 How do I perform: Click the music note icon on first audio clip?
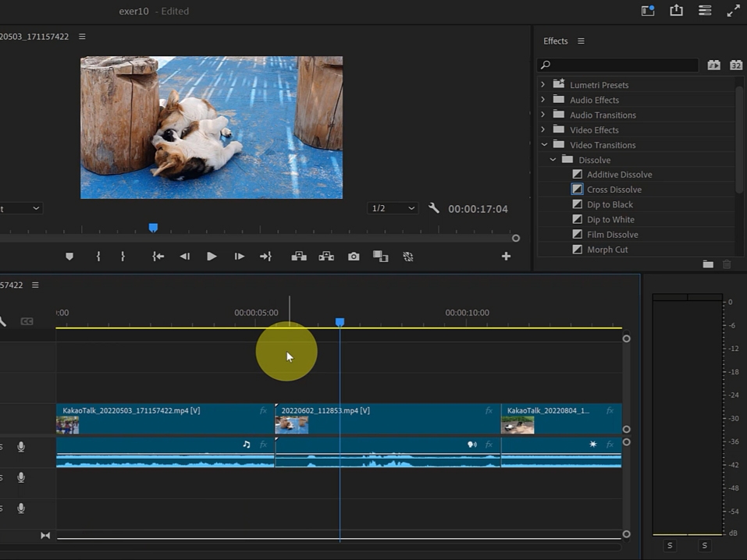(247, 445)
